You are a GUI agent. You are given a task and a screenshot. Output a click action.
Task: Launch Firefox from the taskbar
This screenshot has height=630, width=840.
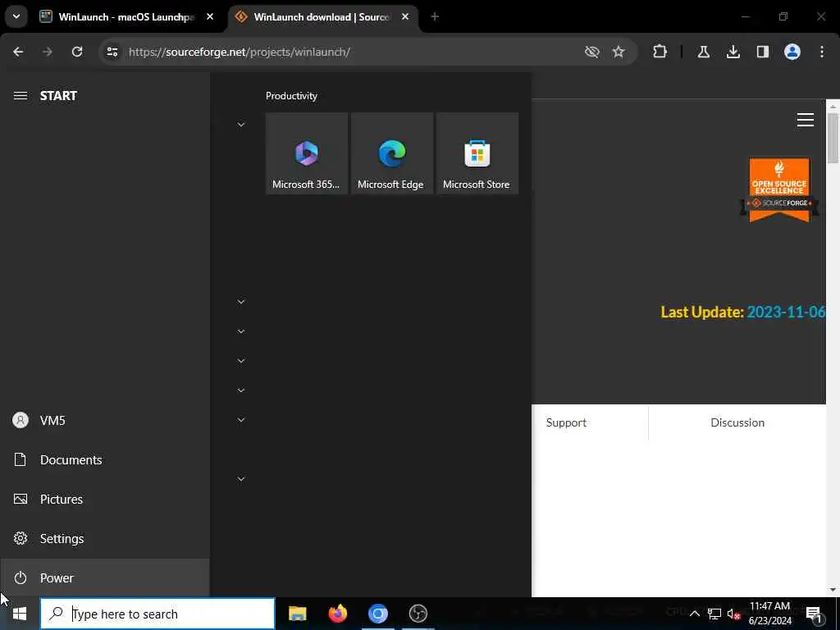(337, 614)
